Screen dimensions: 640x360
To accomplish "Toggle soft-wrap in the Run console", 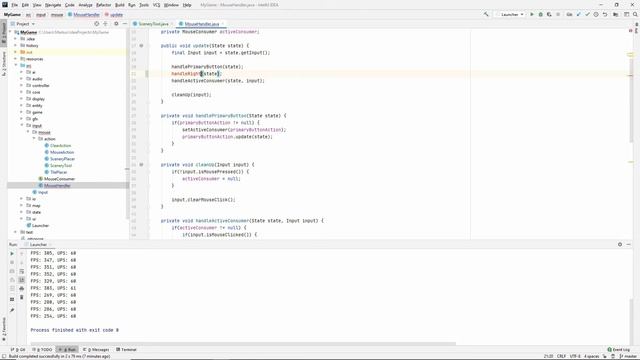I will coord(22,271).
